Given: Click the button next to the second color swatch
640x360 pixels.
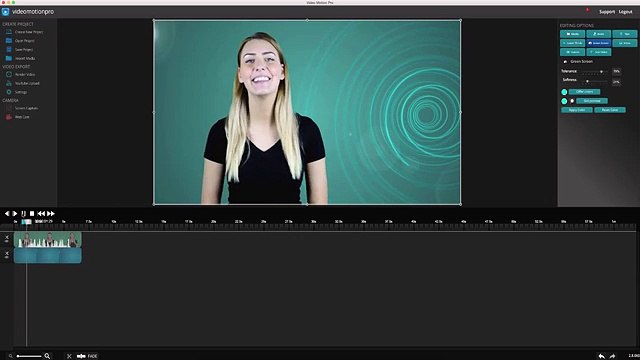Looking at the screenshot, I should [592, 101].
